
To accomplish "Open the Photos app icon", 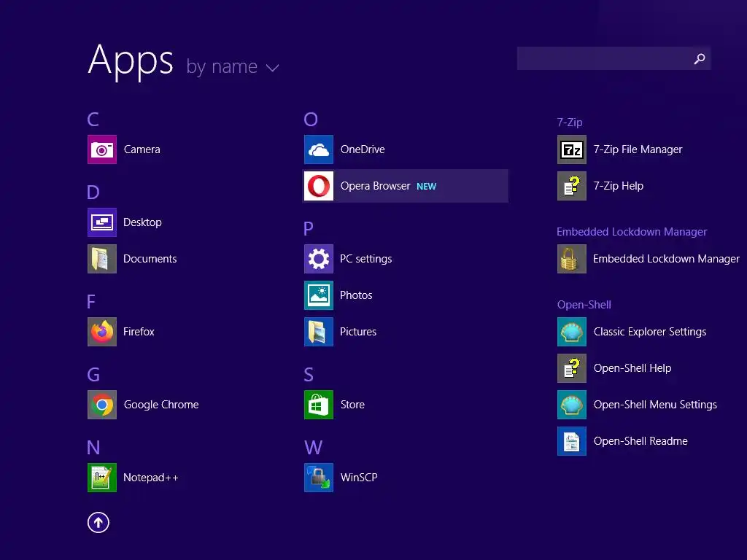I will pyautogui.click(x=319, y=295).
